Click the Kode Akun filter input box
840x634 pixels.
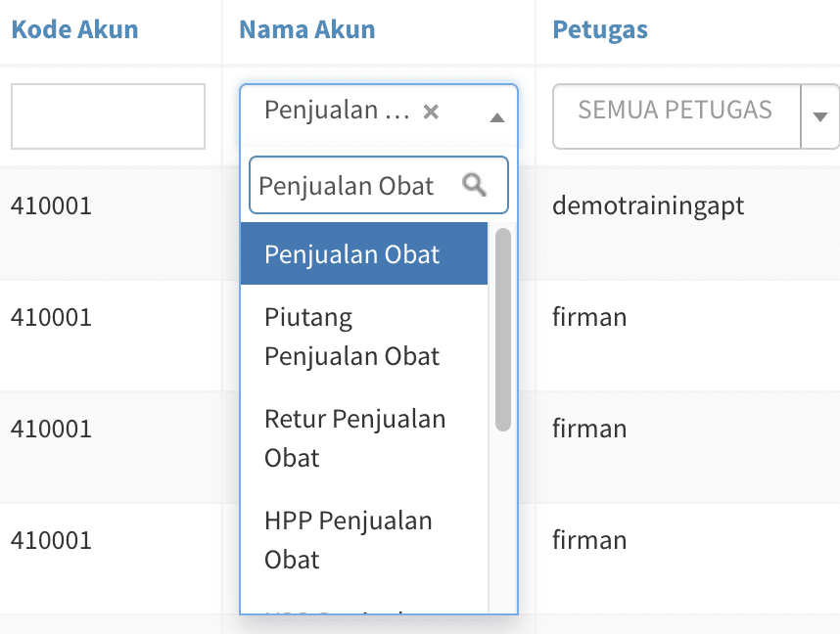pos(109,116)
